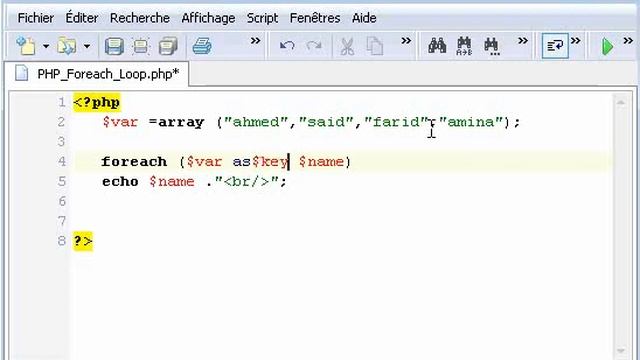Viewport: 640px width, 360px height.
Task: Open the Fenêtres menu
Action: point(315,18)
